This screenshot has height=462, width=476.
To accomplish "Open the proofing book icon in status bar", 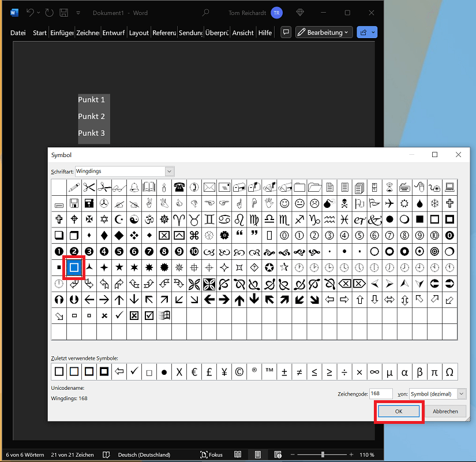I will (106, 454).
